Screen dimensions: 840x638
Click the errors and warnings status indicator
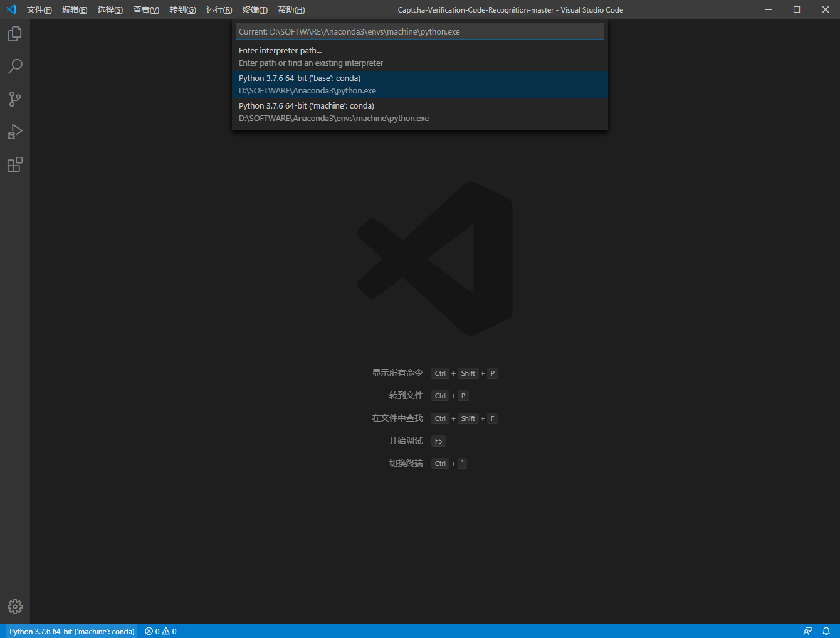[160, 631]
